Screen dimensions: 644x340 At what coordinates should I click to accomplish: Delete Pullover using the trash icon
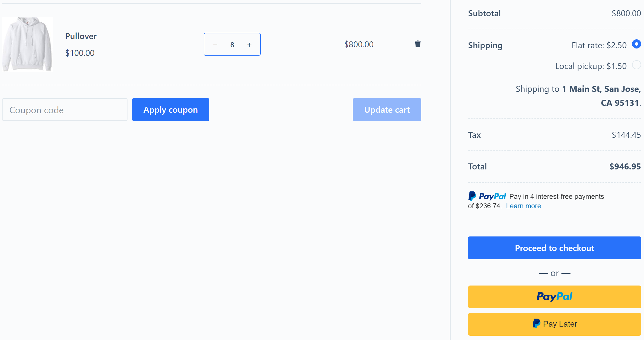pyautogui.click(x=418, y=44)
